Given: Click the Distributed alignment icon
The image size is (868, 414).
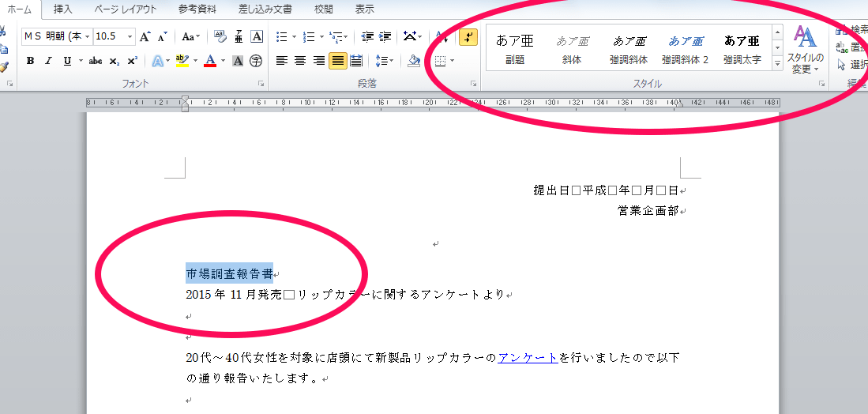Looking at the screenshot, I should pos(356,61).
